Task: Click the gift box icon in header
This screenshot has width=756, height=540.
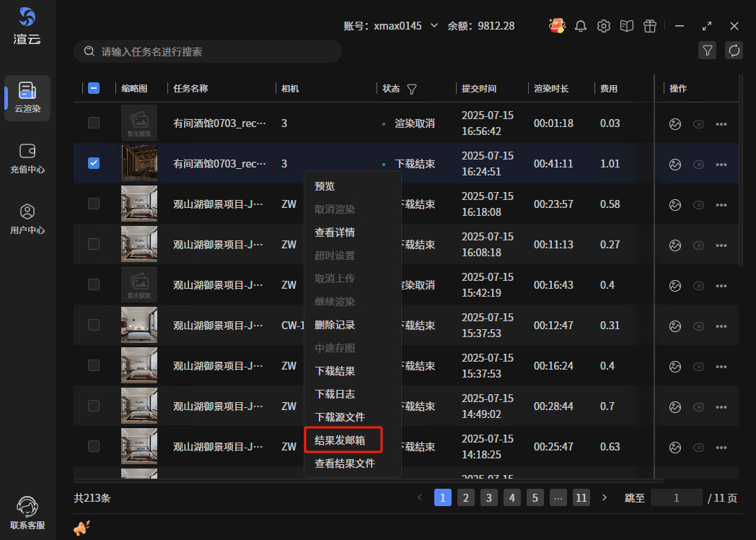Action: click(x=650, y=26)
